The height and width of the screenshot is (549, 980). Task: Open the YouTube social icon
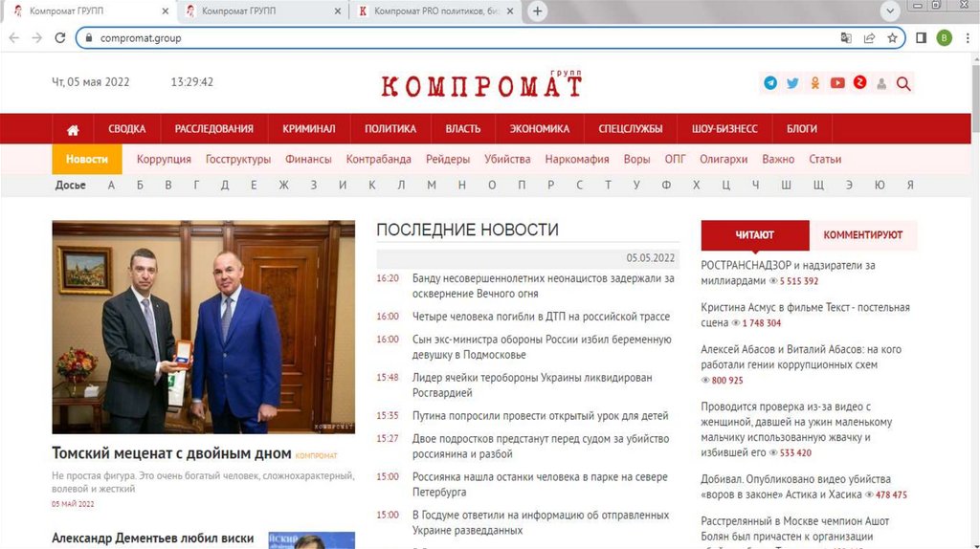click(837, 83)
